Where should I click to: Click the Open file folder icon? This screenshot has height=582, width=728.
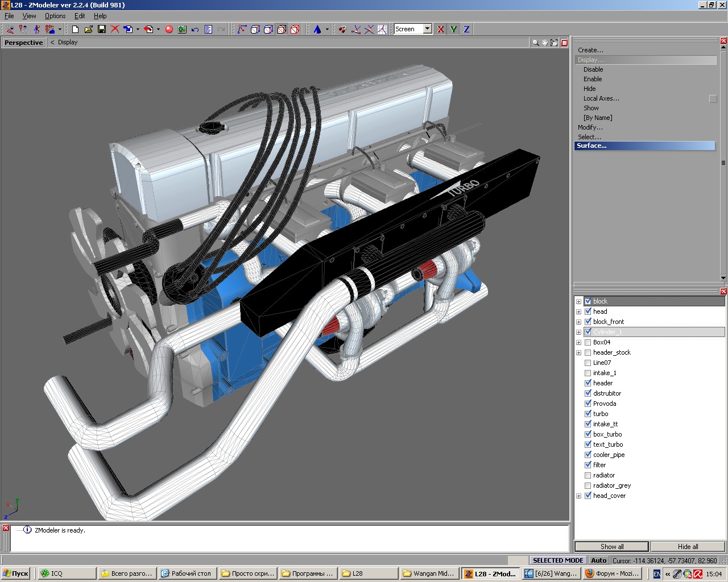pyautogui.click(x=89, y=29)
